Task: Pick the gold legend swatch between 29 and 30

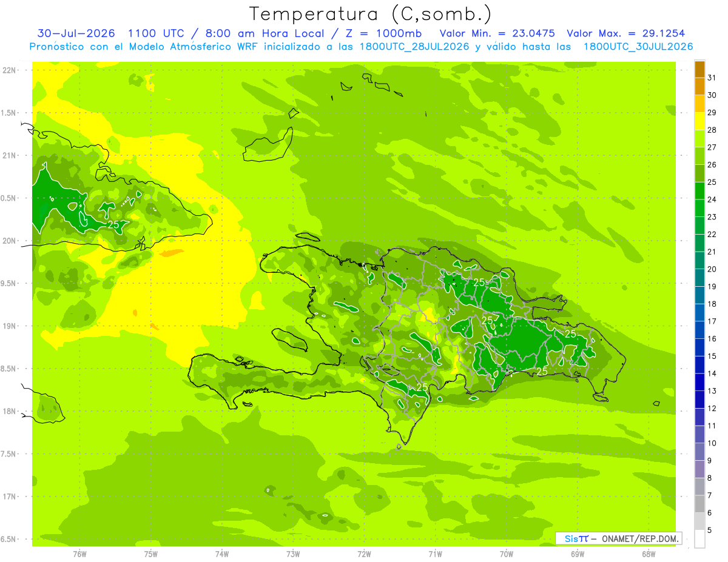Action: [699, 104]
